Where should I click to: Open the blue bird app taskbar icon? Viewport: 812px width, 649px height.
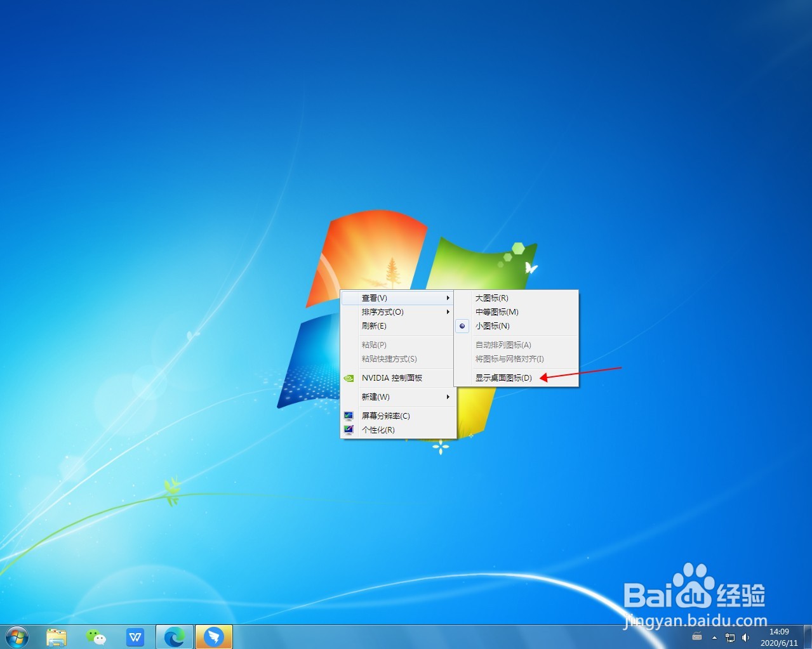214,637
